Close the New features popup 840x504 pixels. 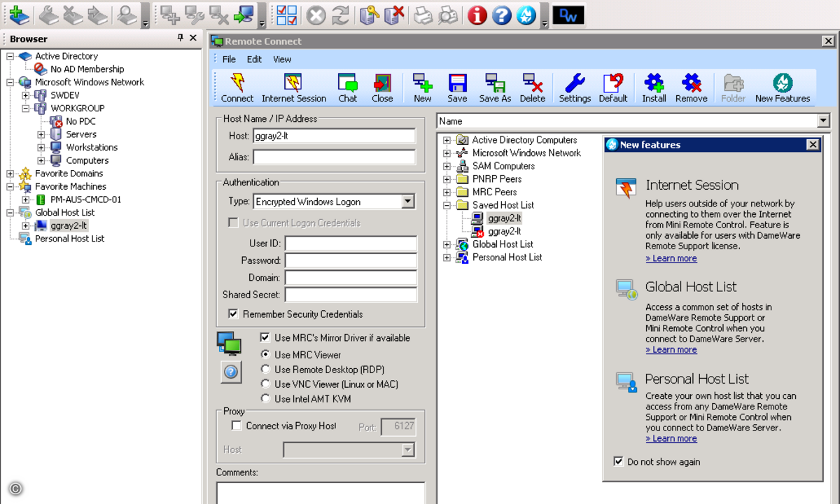(x=813, y=144)
